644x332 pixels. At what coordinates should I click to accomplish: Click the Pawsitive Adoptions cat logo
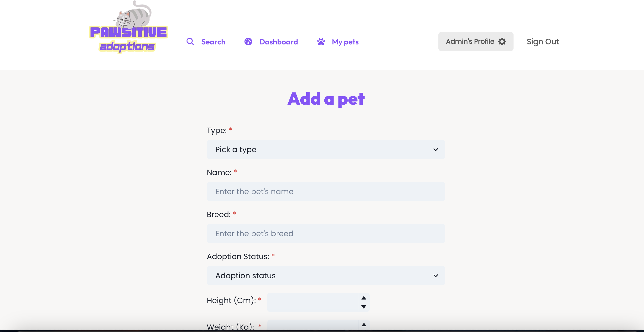[128, 27]
